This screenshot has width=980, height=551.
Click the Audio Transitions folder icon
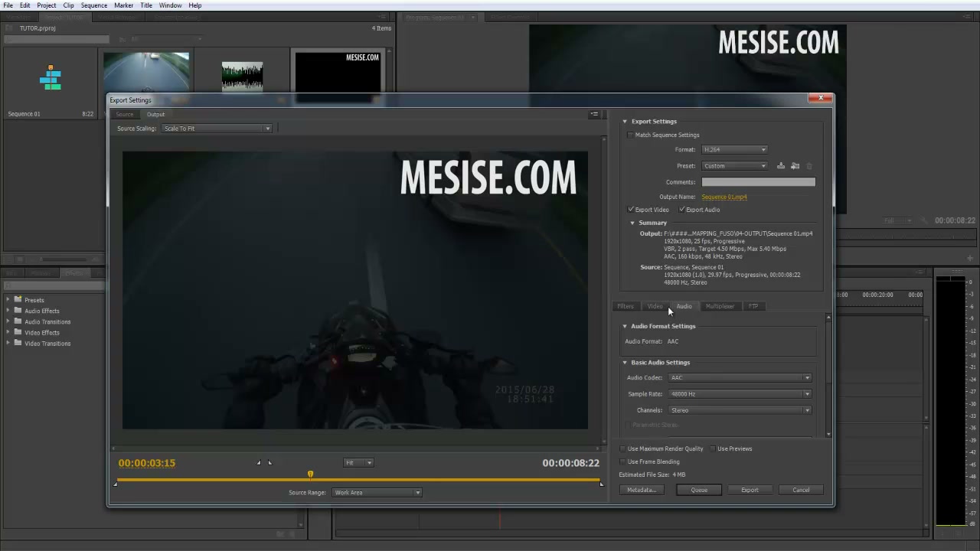point(18,321)
